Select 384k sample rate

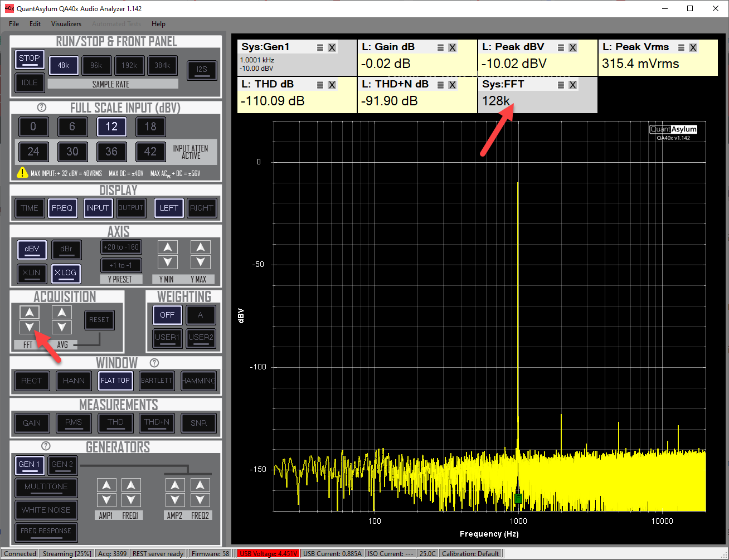coord(162,65)
